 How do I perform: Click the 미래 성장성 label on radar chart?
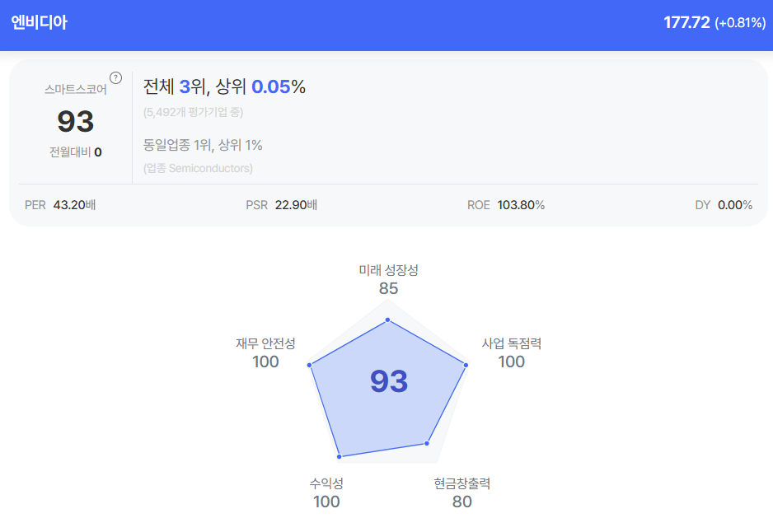pyautogui.click(x=388, y=270)
